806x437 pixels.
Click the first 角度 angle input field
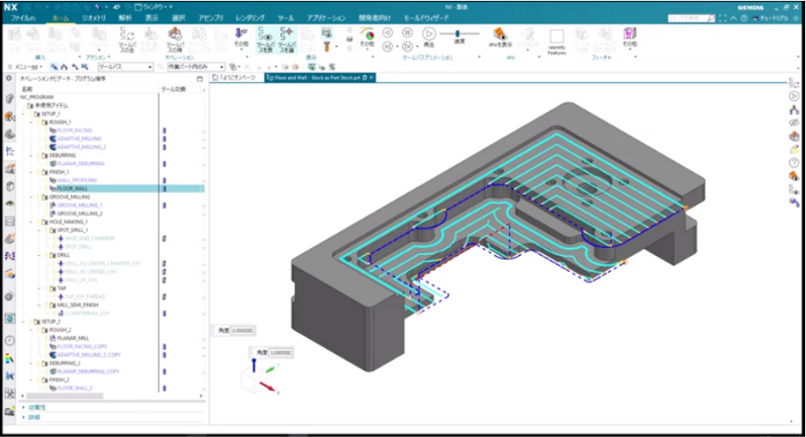pyautogui.click(x=242, y=331)
